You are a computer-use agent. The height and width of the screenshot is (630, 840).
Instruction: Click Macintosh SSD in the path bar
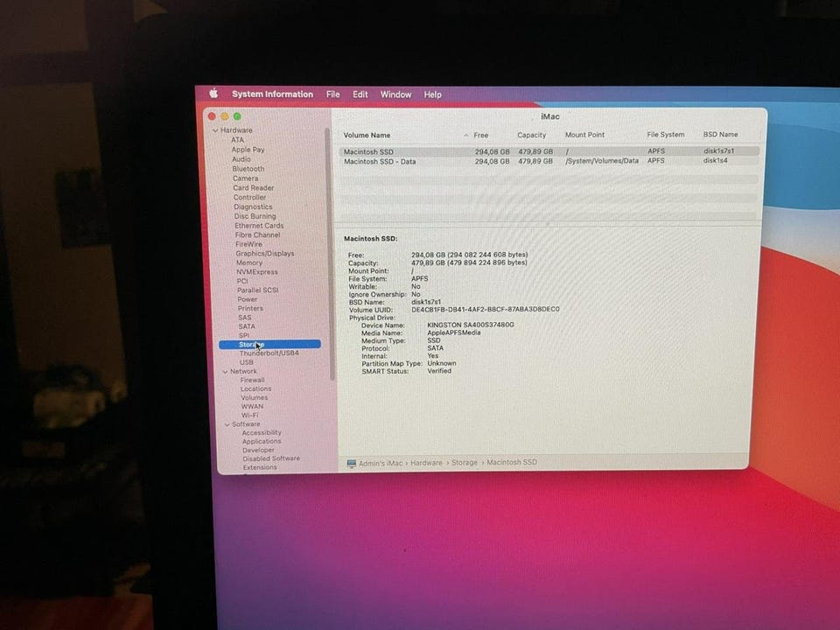pyautogui.click(x=512, y=462)
